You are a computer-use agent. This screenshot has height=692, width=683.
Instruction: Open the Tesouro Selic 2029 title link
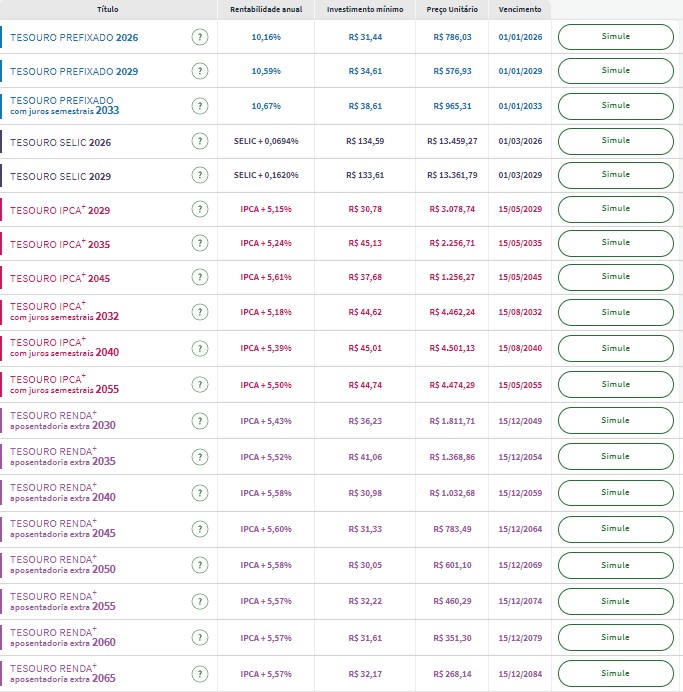[x=60, y=176]
